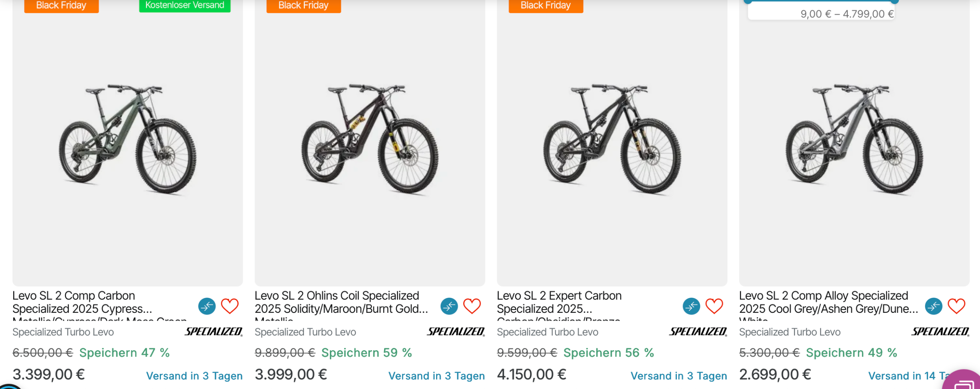Click Specialized logo under Ohlins Coil bike
This screenshot has height=389, width=980.
456,332
